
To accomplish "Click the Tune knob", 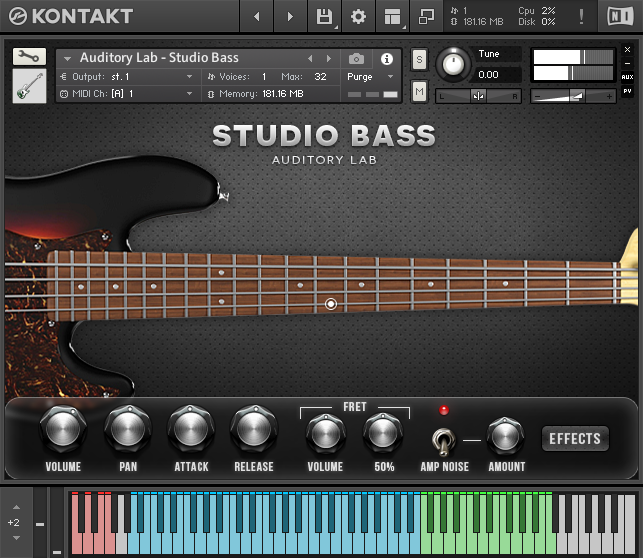I will 453,64.
